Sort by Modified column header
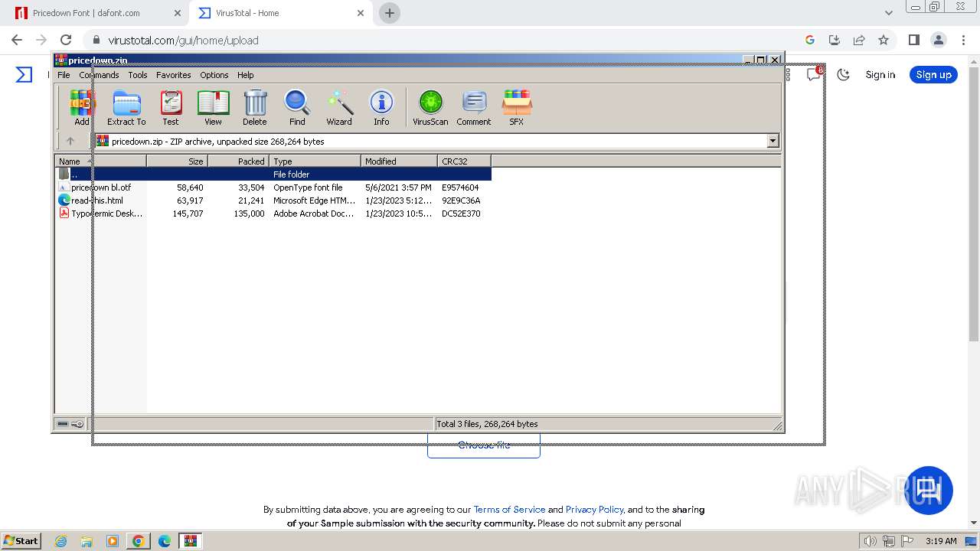This screenshot has height=551, width=980. [x=399, y=161]
